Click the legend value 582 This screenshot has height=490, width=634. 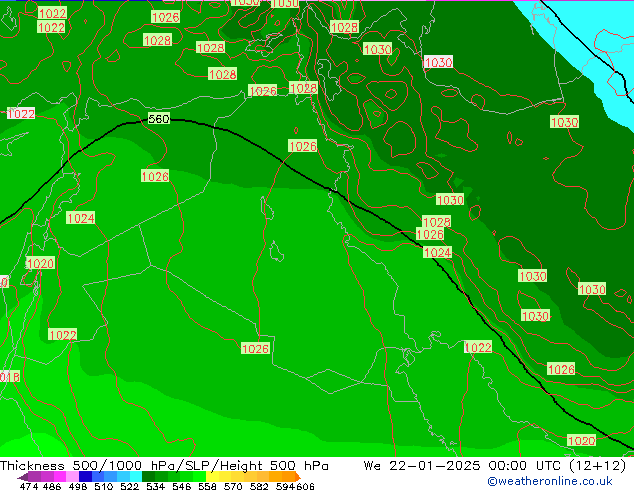point(259,486)
